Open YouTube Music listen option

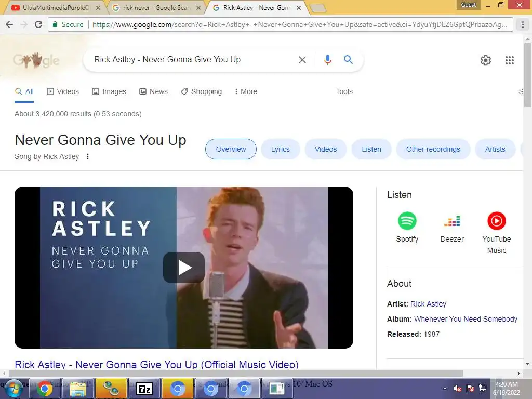click(496, 233)
